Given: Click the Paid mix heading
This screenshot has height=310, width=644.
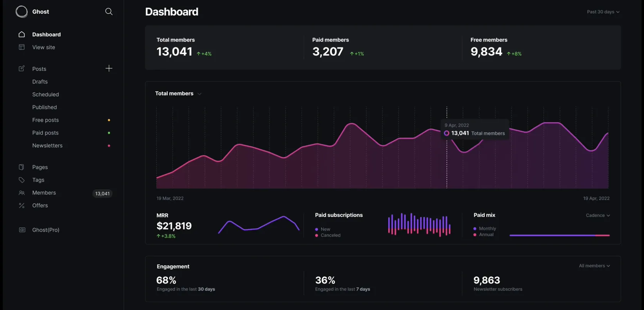Looking at the screenshot, I should point(484,215).
